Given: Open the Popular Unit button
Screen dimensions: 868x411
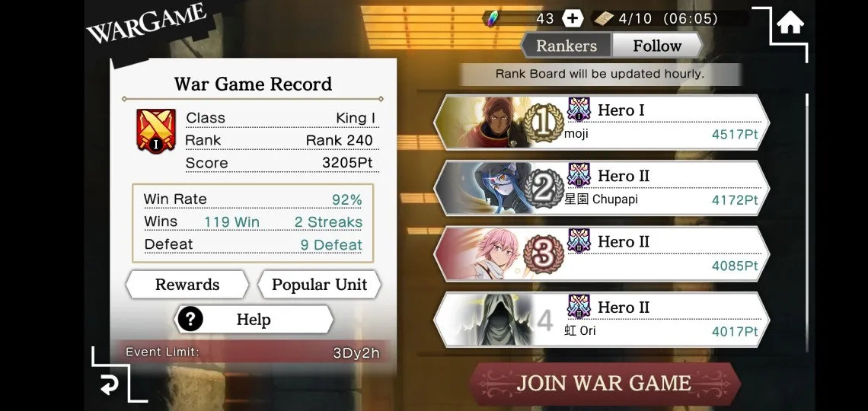Looking at the screenshot, I should pyautogui.click(x=320, y=285).
